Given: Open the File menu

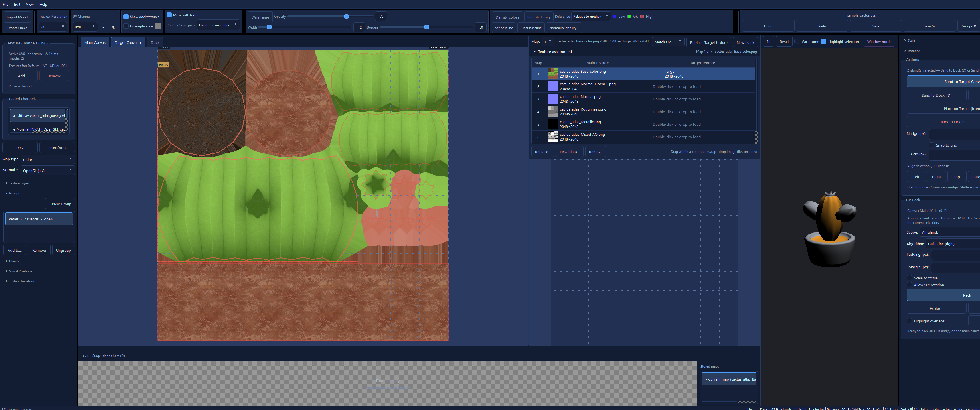Looking at the screenshot, I should [x=5, y=4].
